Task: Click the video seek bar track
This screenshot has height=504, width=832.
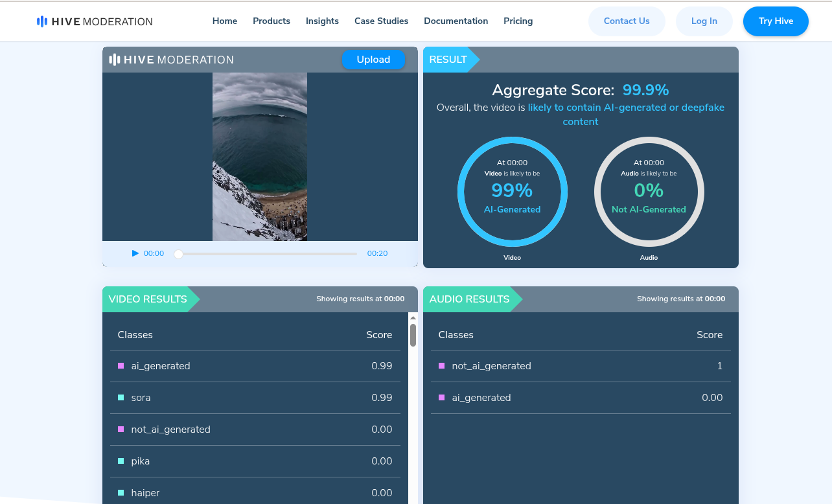Action: coord(268,254)
